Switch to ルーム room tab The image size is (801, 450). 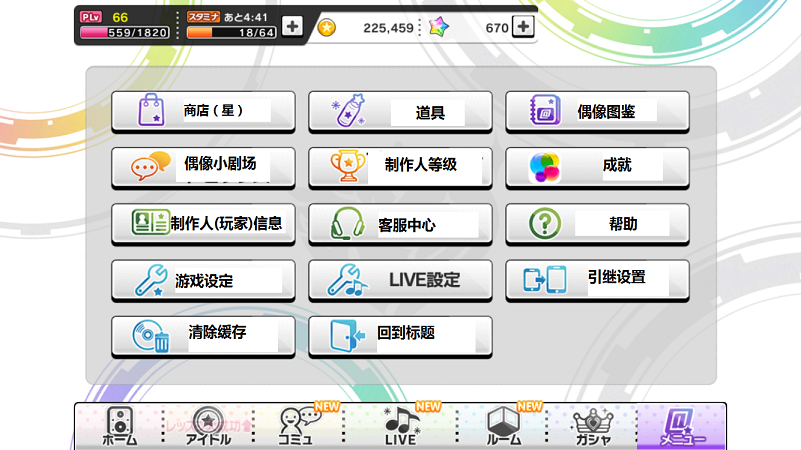point(503,426)
